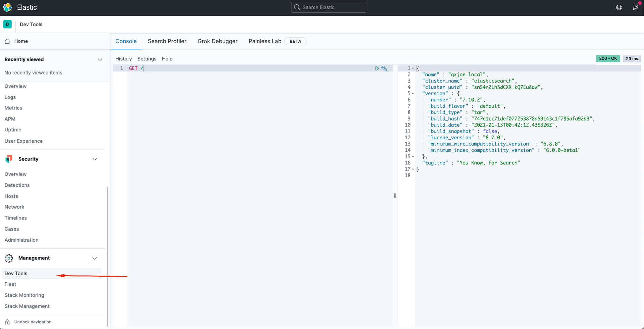Screen dimensions: 644x329
Task: Open Security Overview link
Action: click(16, 174)
